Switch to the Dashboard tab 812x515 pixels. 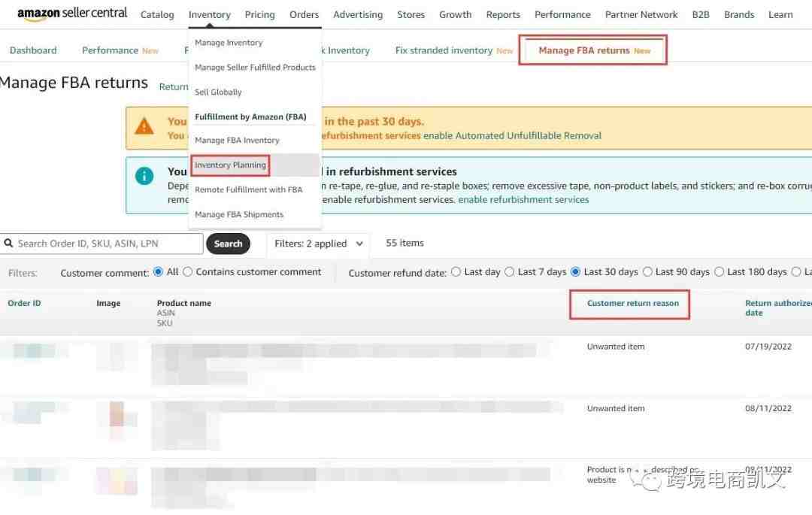(33, 50)
